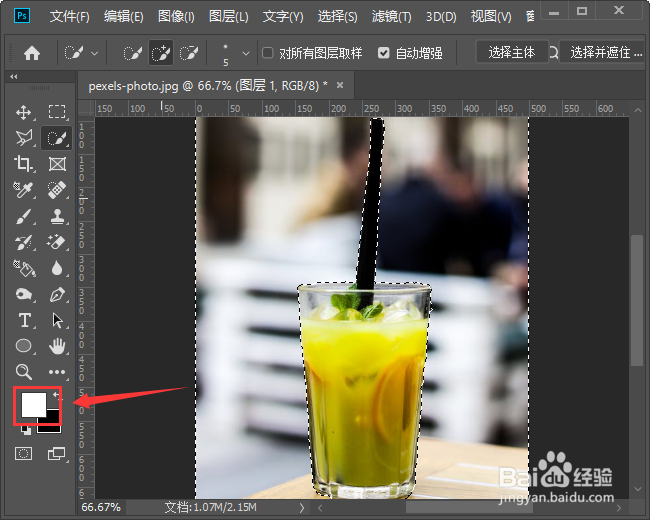650x520 pixels.
Task: Open the brush size picker dropdown
Action: point(246,53)
